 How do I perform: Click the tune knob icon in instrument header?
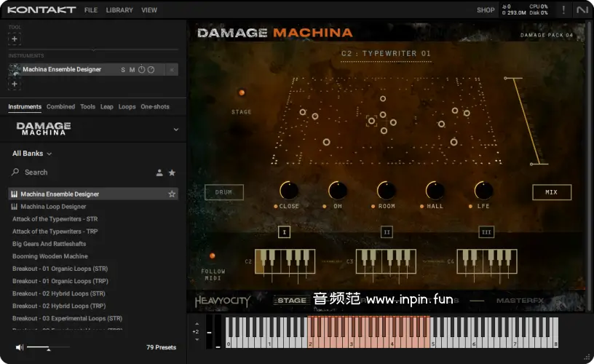click(141, 69)
